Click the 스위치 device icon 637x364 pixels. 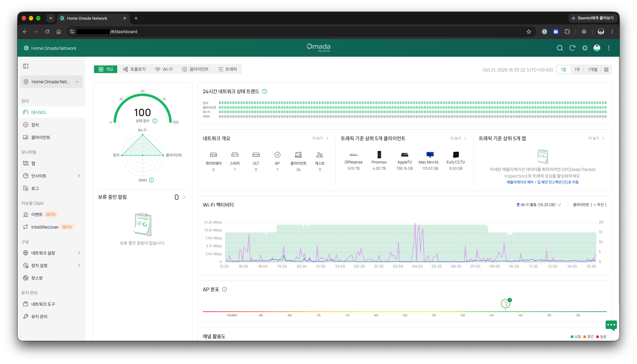click(235, 155)
